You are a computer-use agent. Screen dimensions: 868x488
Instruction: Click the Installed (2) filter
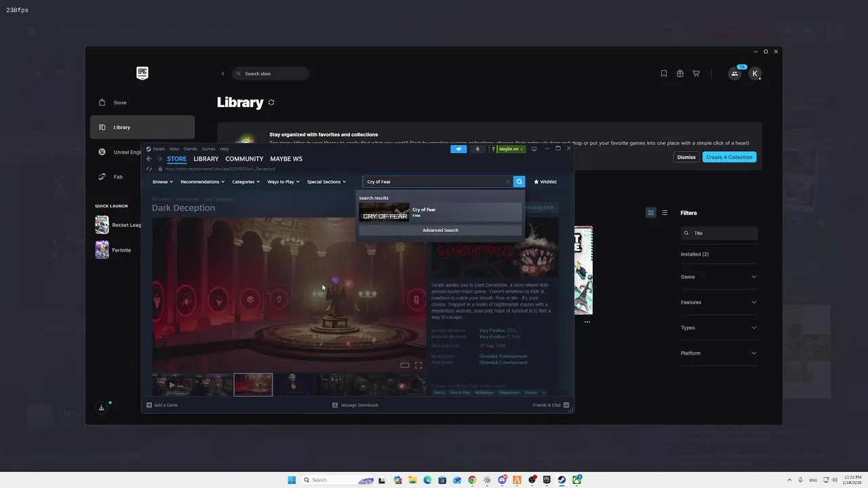(694, 254)
